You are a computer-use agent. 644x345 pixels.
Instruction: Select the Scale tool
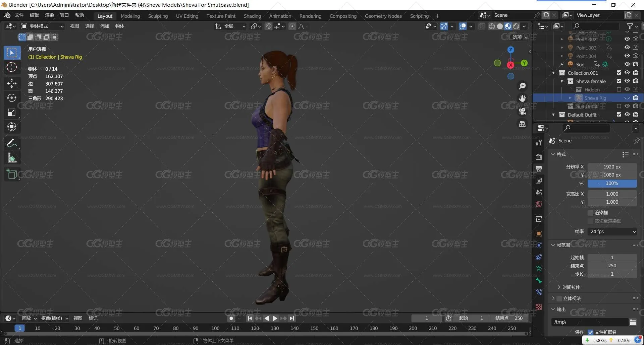click(12, 112)
